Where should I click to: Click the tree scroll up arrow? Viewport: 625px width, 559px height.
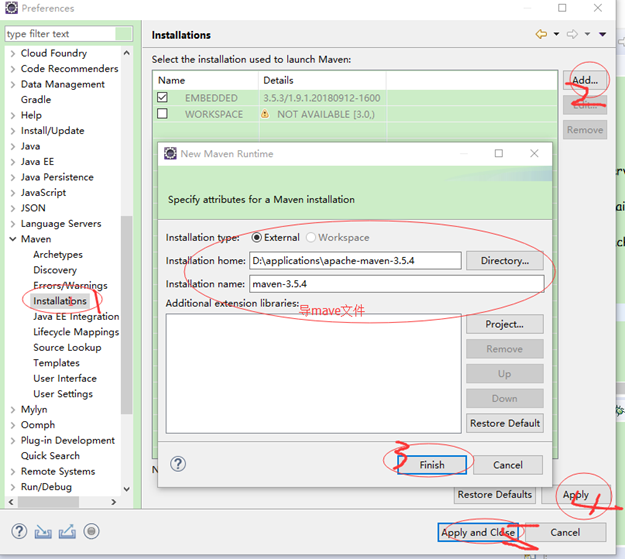[126, 53]
